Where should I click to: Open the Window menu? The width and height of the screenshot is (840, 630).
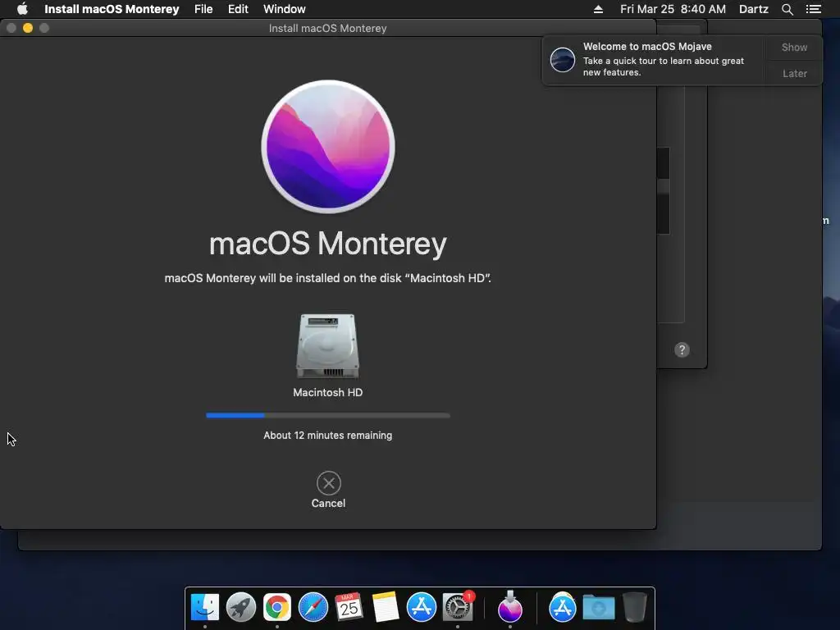[284, 9]
